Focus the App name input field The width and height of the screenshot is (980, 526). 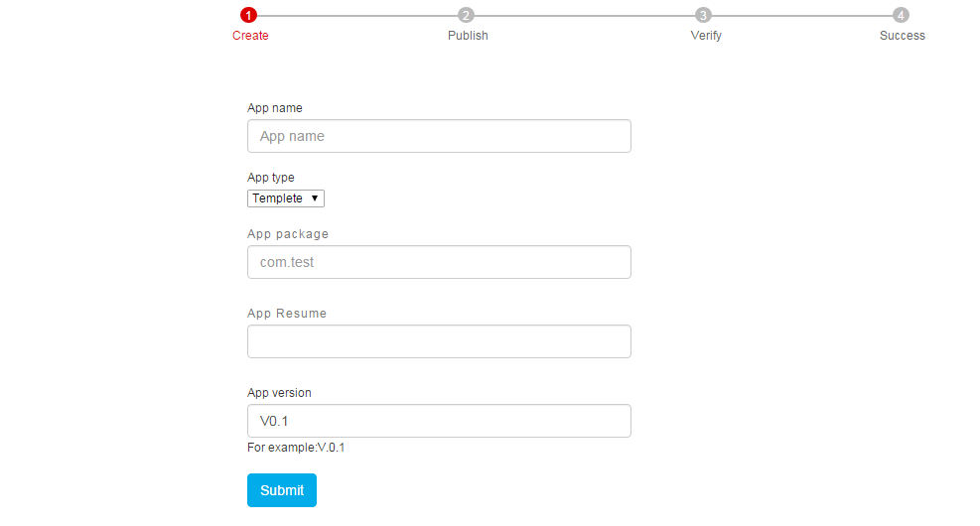click(439, 136)
